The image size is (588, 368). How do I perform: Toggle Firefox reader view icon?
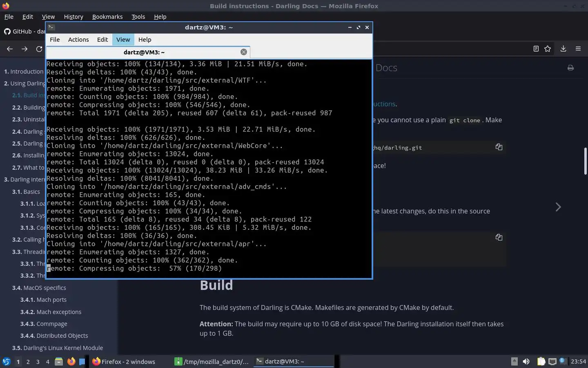[x=536, y=49]
